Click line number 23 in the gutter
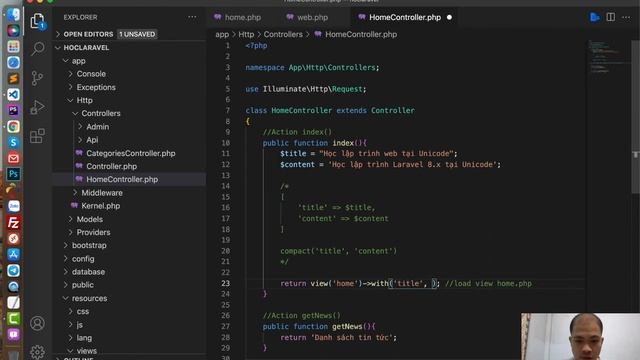Image resolution: width=640 pixels, height=360 pixels. coord(226,283)
